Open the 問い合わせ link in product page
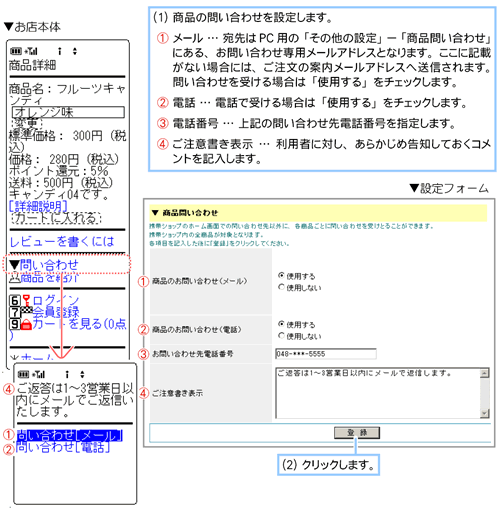This screenshot has width=500, height=509. tap(49, 265)
